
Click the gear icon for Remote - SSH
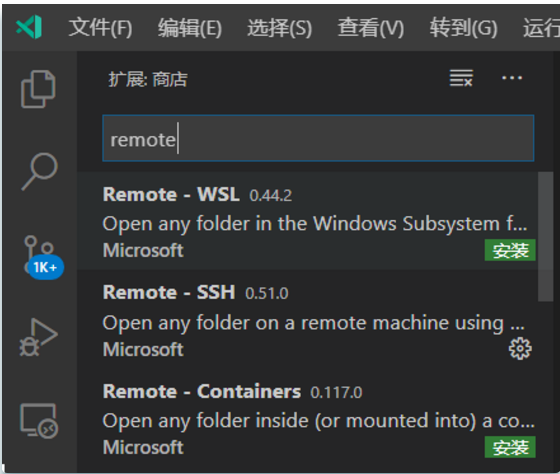[520, 348]
